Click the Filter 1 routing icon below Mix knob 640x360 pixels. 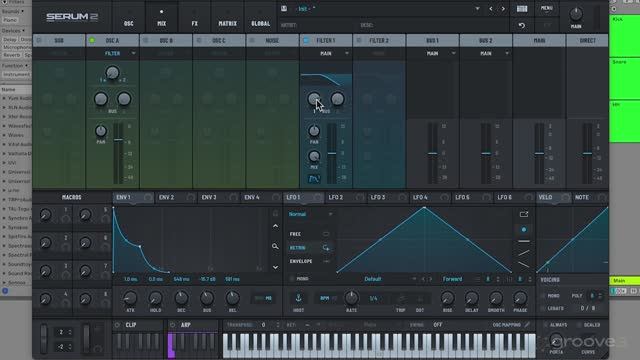314,179
